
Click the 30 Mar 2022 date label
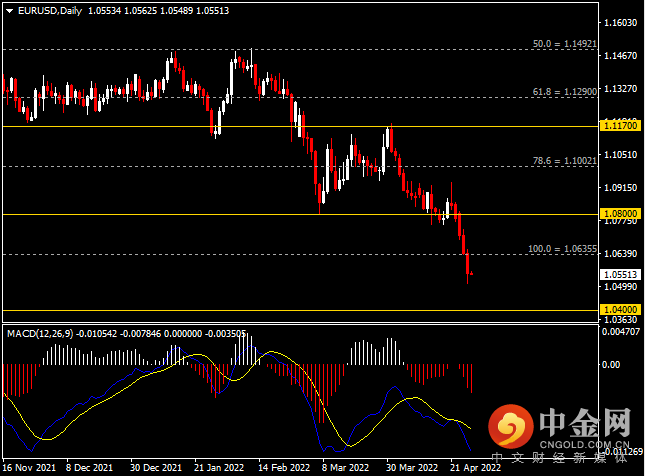tap(412, 468)
